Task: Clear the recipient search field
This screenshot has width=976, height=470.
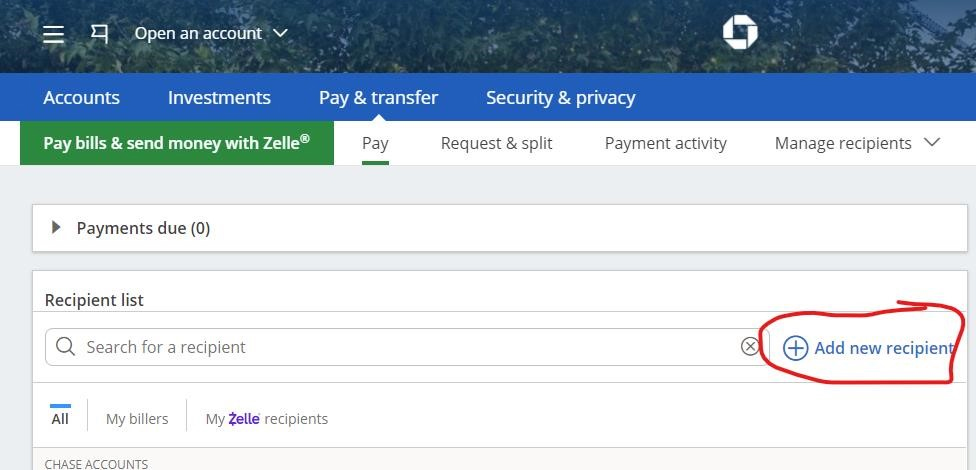Action: coord(750,346)
